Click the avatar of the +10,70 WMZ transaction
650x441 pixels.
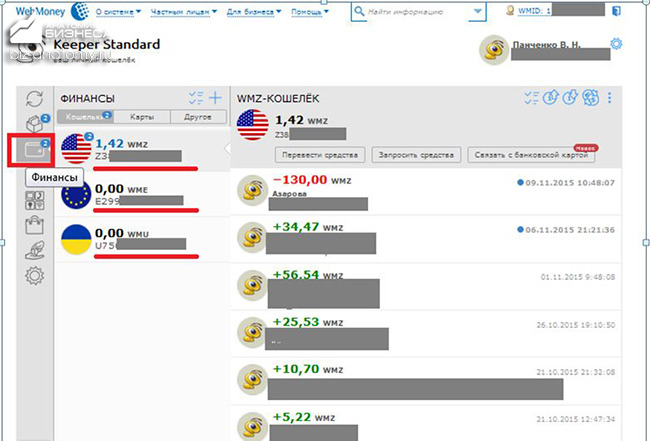click(x=252, y=379)
